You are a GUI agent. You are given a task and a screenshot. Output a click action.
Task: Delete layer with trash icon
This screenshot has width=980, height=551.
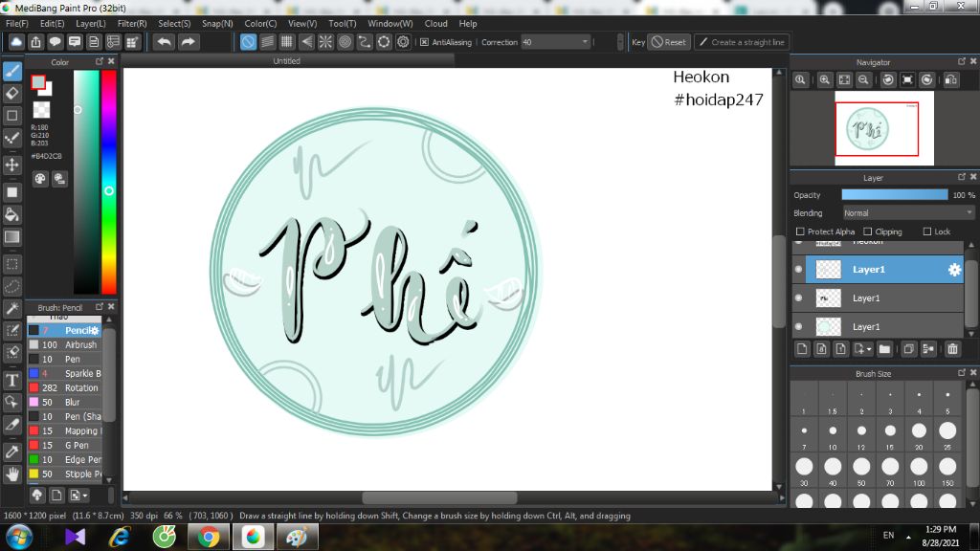pyautogui.click(x=952, y=349)
